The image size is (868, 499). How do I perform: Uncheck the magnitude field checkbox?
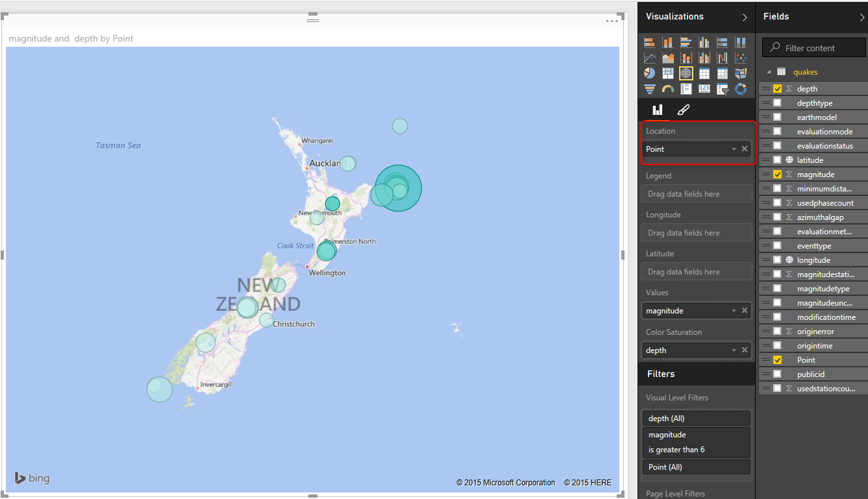[x=777, y=175]
